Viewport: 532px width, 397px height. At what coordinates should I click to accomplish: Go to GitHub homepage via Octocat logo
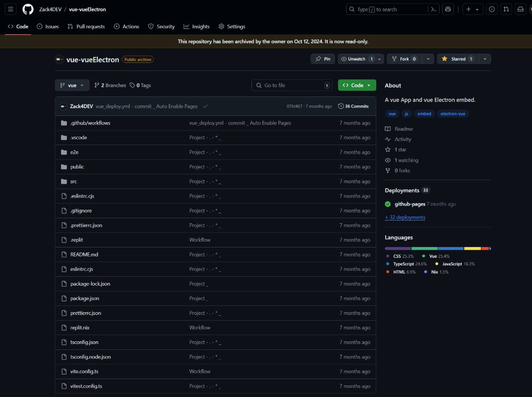click(28, 9)
